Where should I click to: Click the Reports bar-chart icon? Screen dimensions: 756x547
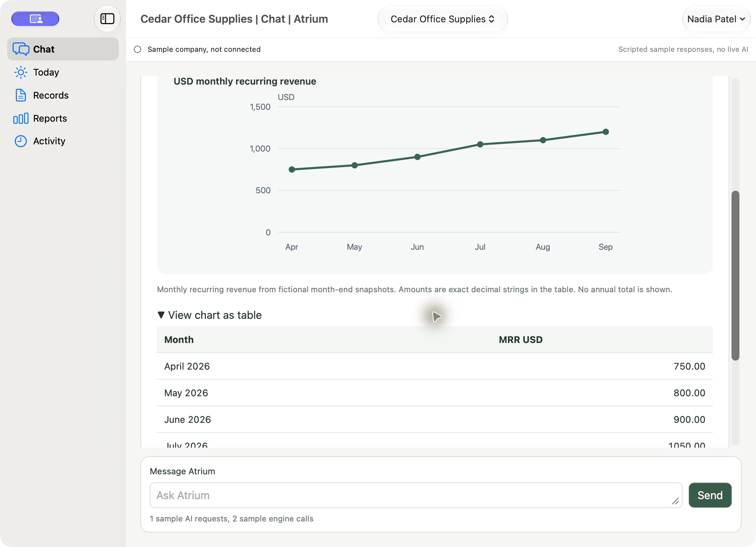pos(21,118)
